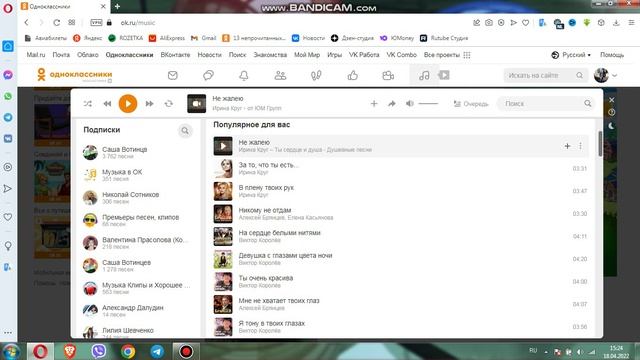
Task: Click the magnifier in music search field
Action: click(587, 104)
